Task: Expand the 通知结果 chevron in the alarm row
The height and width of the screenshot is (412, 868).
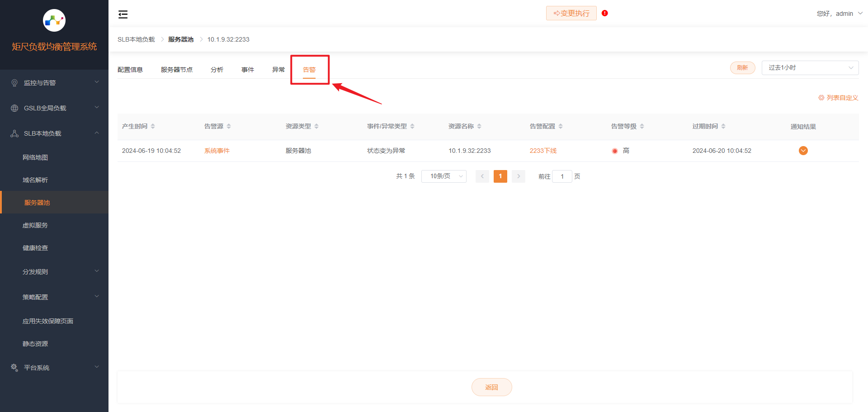Action: click(x=803, y=151)
